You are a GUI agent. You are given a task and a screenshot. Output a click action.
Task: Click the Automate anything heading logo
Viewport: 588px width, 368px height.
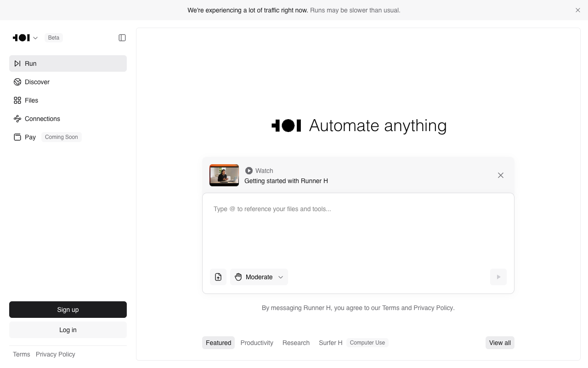coord(286,126)
